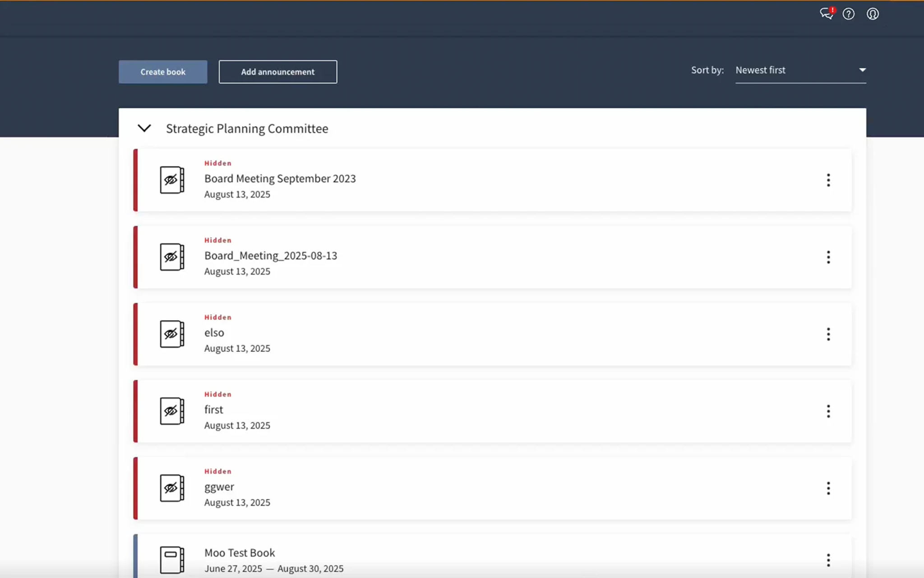
Task: Open three-dot menu for elso book
Action: click(x=828, y=334)
